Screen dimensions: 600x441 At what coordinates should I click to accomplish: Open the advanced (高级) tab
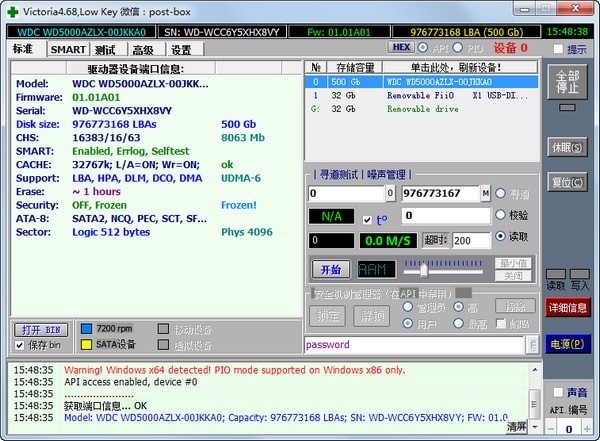143,49
